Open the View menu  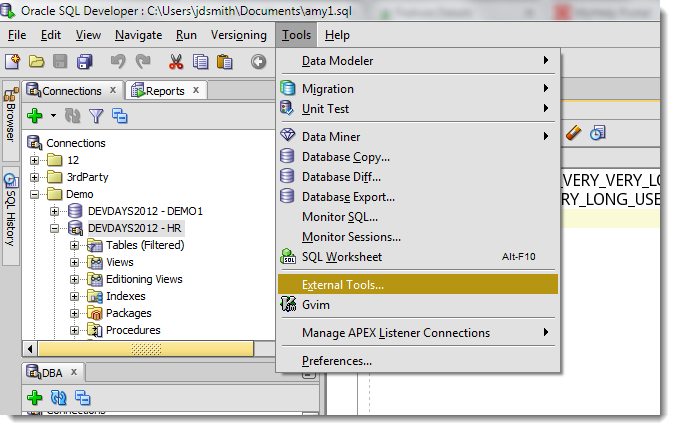[88, 35]
